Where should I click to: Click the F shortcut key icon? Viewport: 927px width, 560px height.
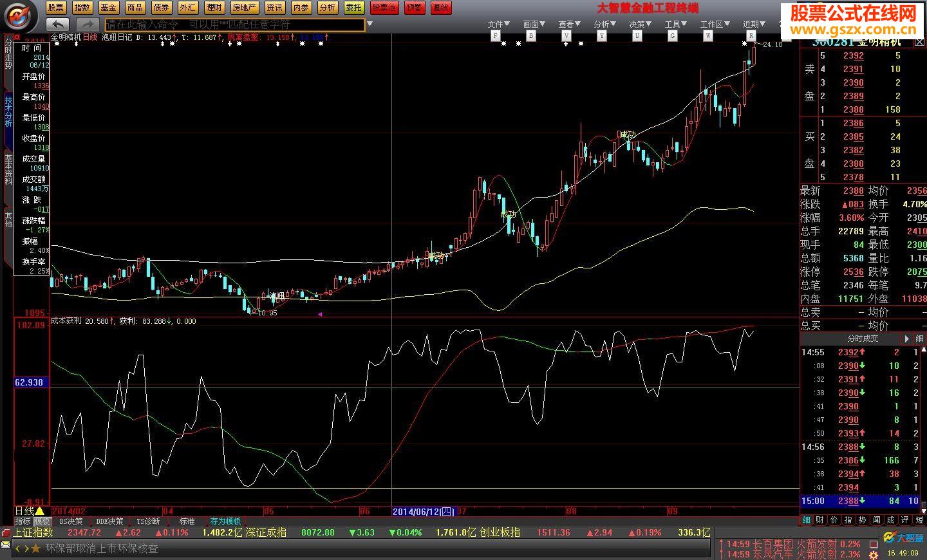pyautogui.click(x=496, y=36)
